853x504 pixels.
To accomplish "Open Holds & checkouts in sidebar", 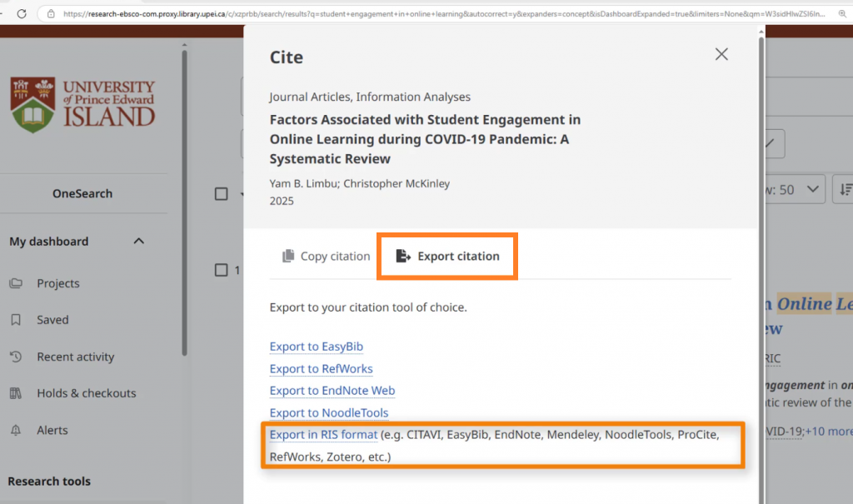I will [86, 393].
